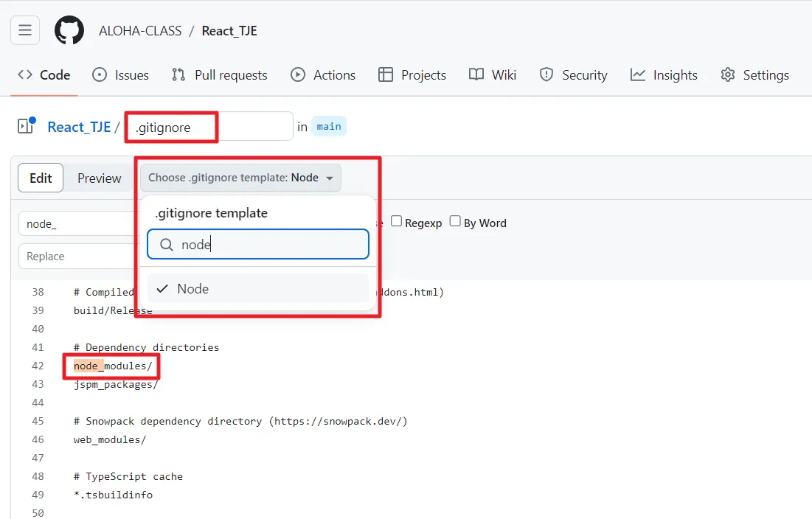Image resolution: width=812 pixels, height=519 pixels.
Task: Open the ALOHA-CLASS organization link
Action: [140, 31]
